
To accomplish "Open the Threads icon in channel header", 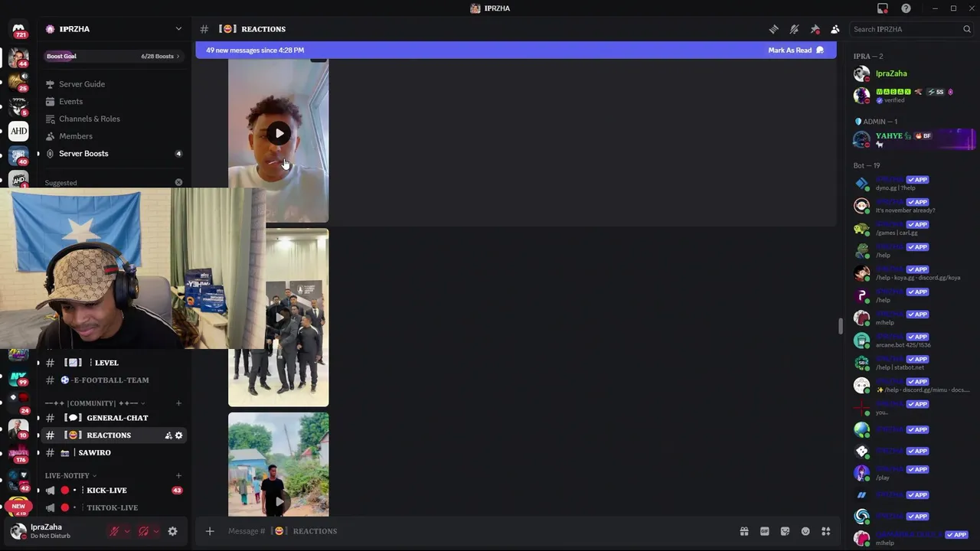I will [773, 29].
